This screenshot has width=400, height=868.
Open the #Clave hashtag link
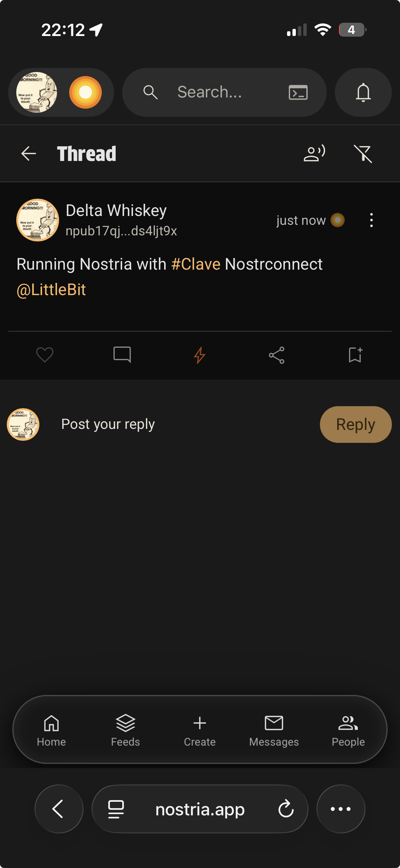(x=196, y=264)
